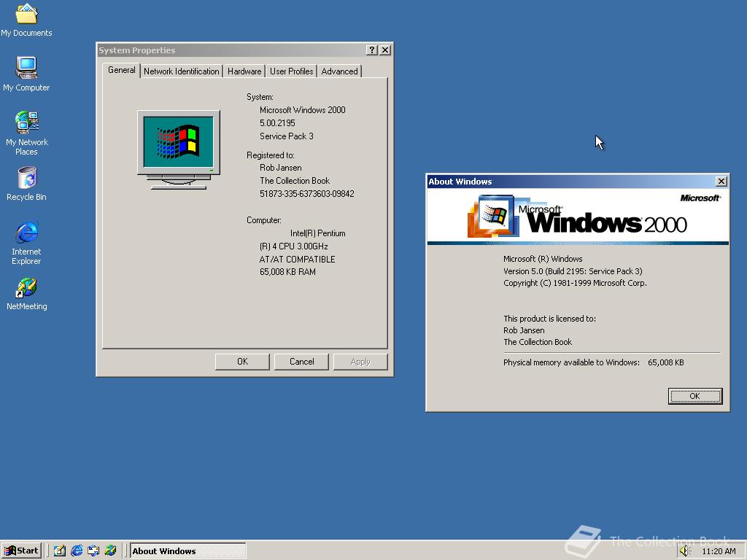Click Cancel in System Properties
This screenshot has width=747, height=560.
pyautogui.click(x=301, y=361)
